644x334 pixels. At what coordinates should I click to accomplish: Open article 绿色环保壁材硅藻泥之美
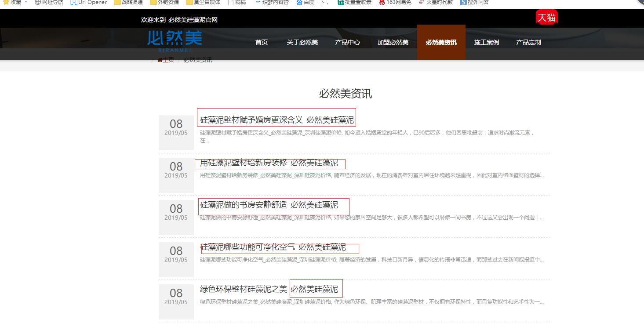(269, 289)
